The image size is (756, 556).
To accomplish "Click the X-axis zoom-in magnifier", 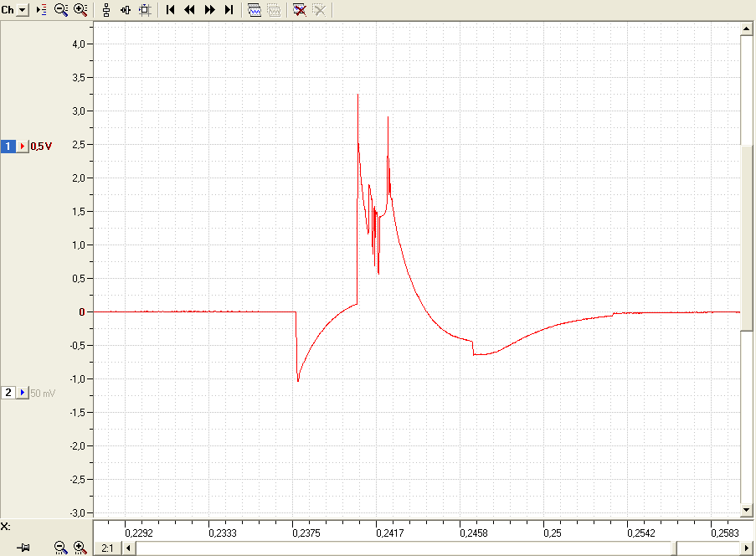I will (x=80, y=548).
